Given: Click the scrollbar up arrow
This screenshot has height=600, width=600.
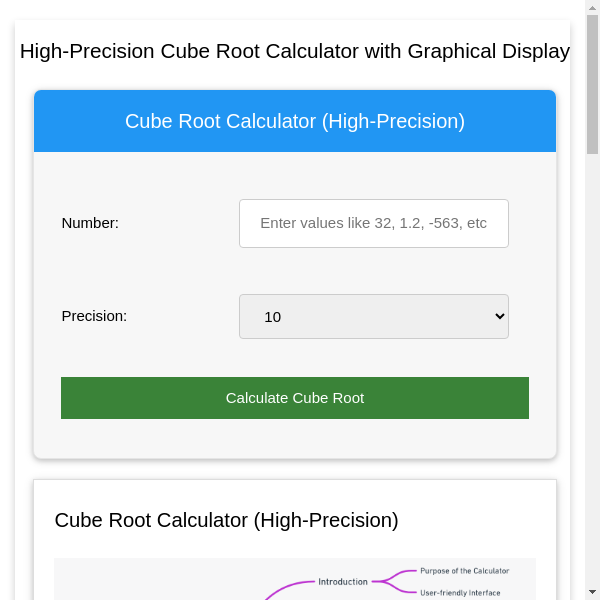Looking at the screenshot, I should tap(592, 7).
